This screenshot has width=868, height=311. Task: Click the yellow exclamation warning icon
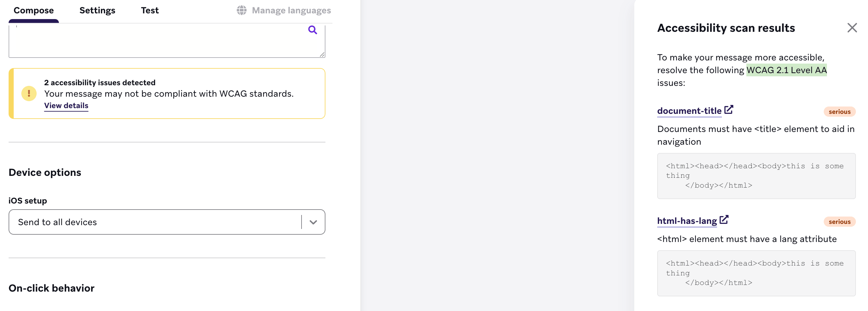click(29, 93)
